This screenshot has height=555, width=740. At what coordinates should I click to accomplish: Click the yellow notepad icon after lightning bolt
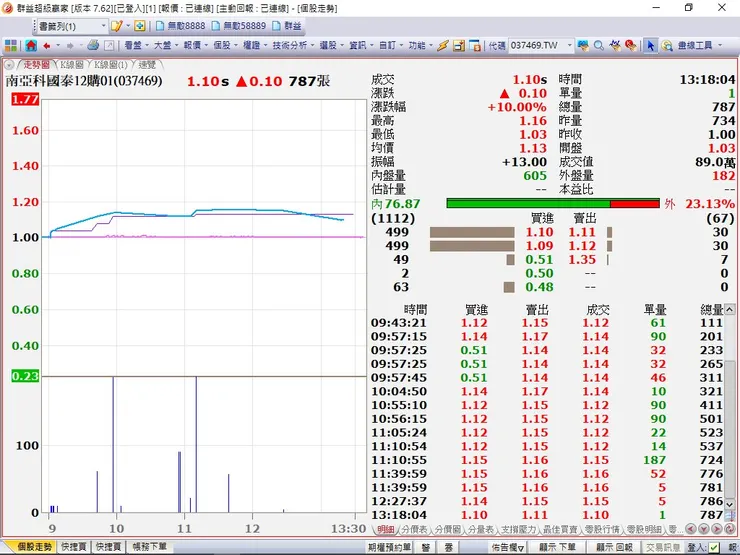point(459,46)
